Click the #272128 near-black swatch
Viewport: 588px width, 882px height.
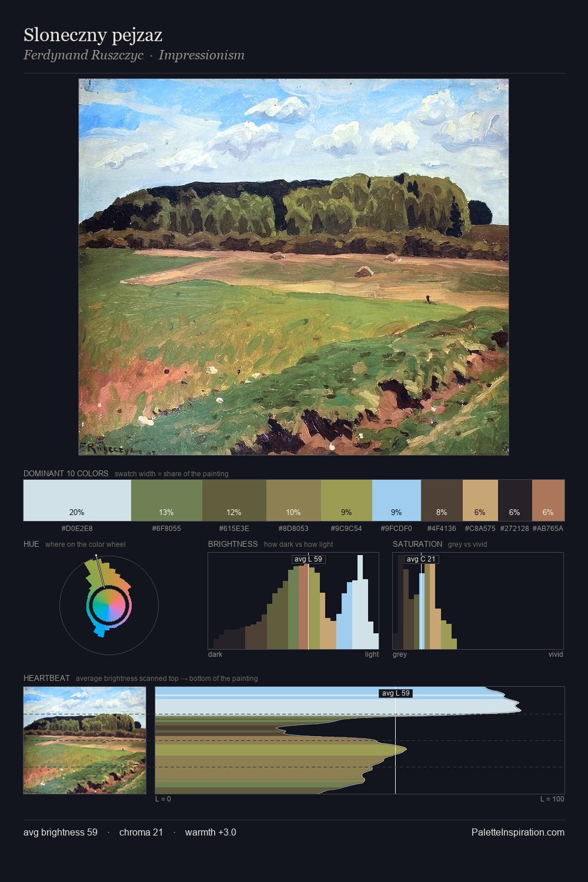(514, 500)
